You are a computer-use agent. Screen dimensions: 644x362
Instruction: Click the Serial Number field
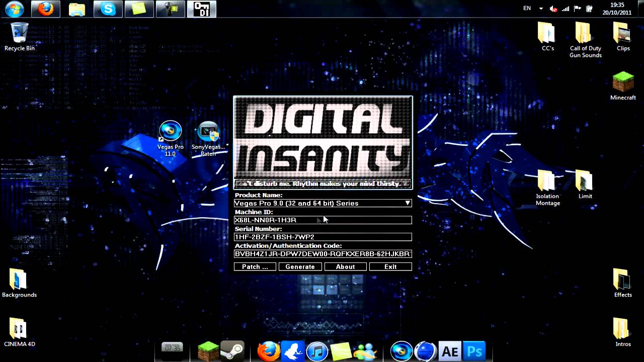[323, 237]
